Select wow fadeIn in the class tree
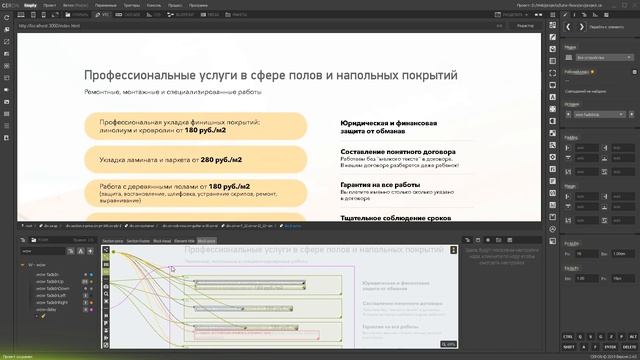Viewport: 640px width, 360px height. tap(47, 275)
